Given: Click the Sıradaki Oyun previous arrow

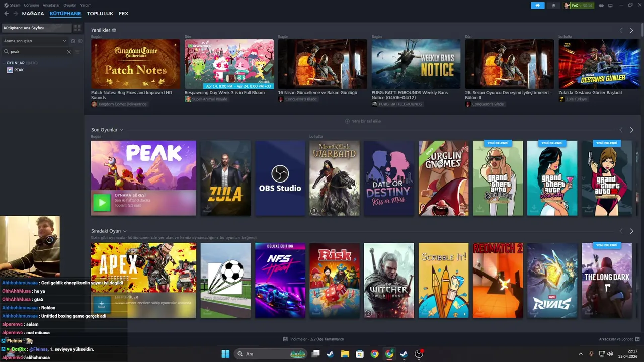Looking at the screenshot, I should pos(621,231).
